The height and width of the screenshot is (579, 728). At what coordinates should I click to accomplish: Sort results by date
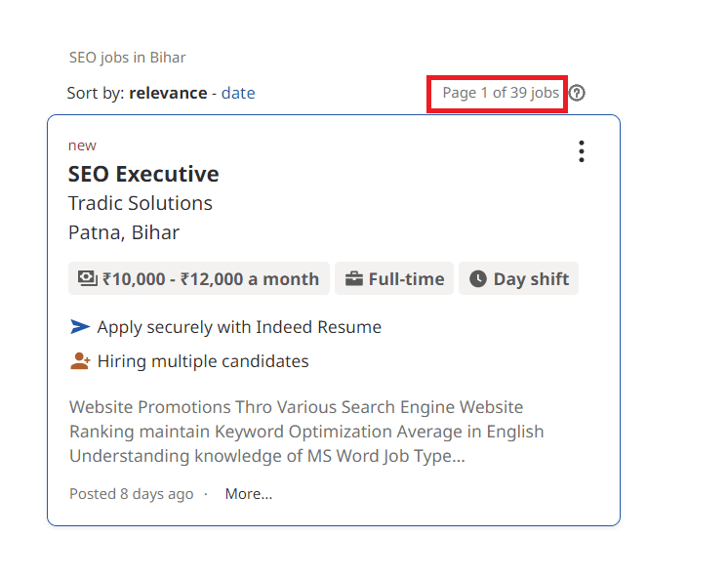238,93
